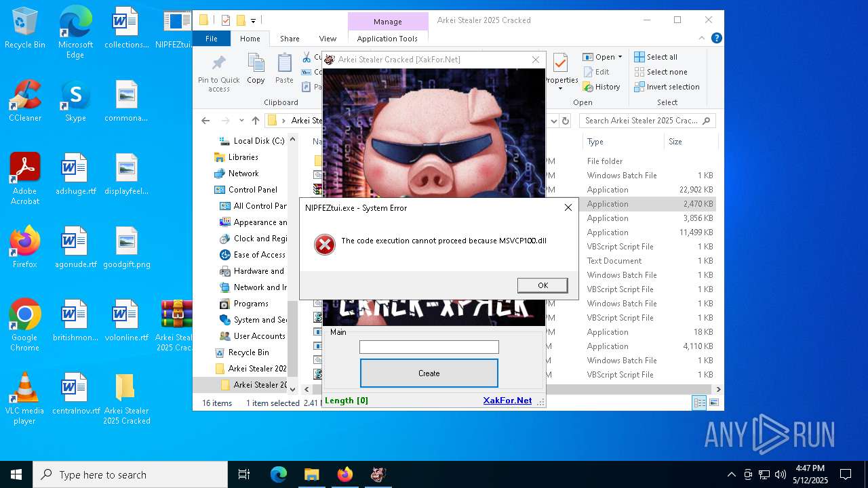Open Recycle Bin desktop icon
The image size is (868, 488).
(x=25, y=28)
